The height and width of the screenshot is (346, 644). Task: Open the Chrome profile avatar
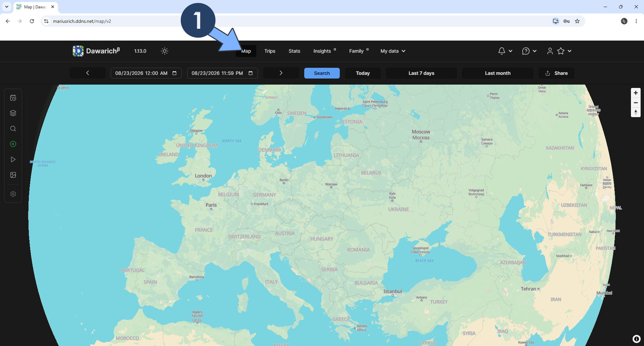pyautogui.click(x=624, y=21)
